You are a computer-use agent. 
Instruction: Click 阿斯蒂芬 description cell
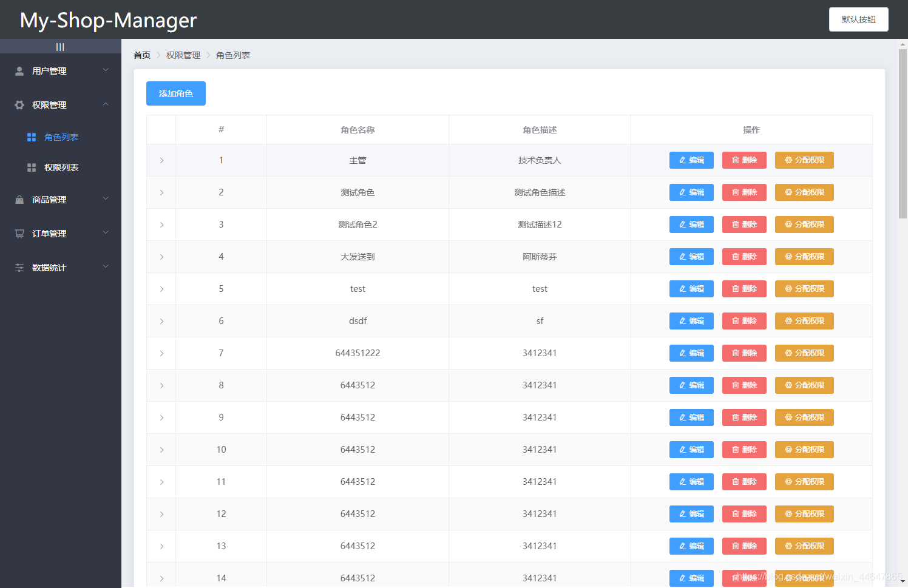540,257
